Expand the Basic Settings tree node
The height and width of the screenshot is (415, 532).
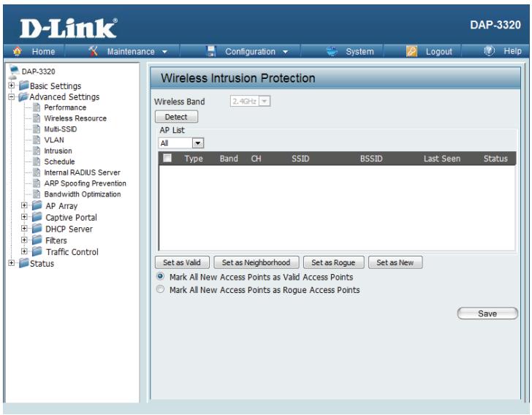pos(12,85)
